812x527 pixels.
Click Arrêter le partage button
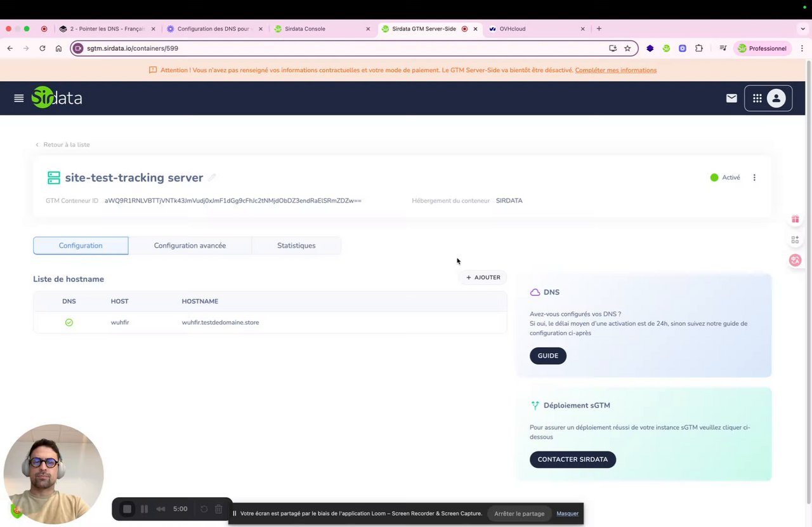pyautogui.click(x=520, y=514)
